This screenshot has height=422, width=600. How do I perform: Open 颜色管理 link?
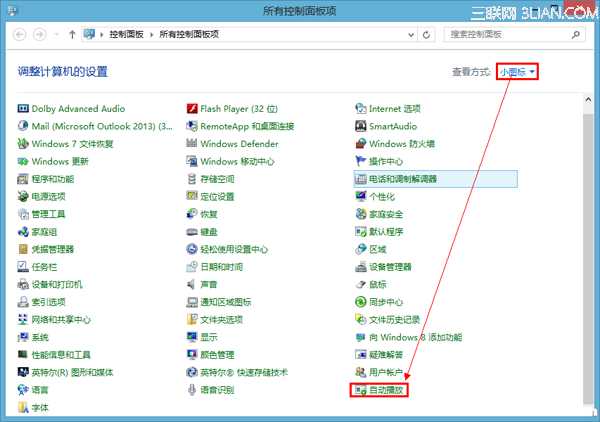coord(217,355)
